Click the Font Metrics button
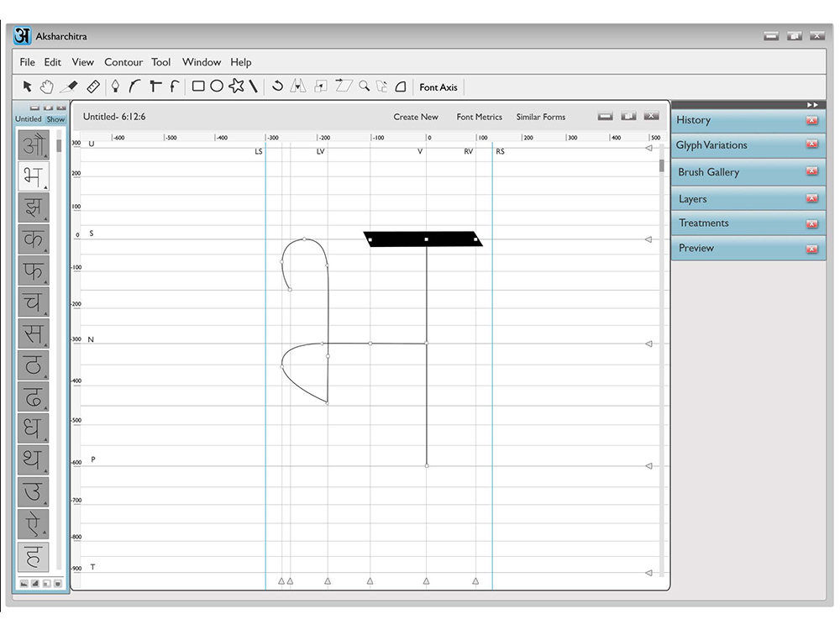 click(480, 117)
